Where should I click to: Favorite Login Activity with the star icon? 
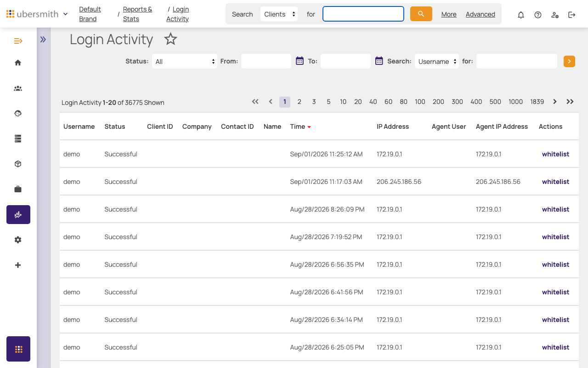[170, 39]
